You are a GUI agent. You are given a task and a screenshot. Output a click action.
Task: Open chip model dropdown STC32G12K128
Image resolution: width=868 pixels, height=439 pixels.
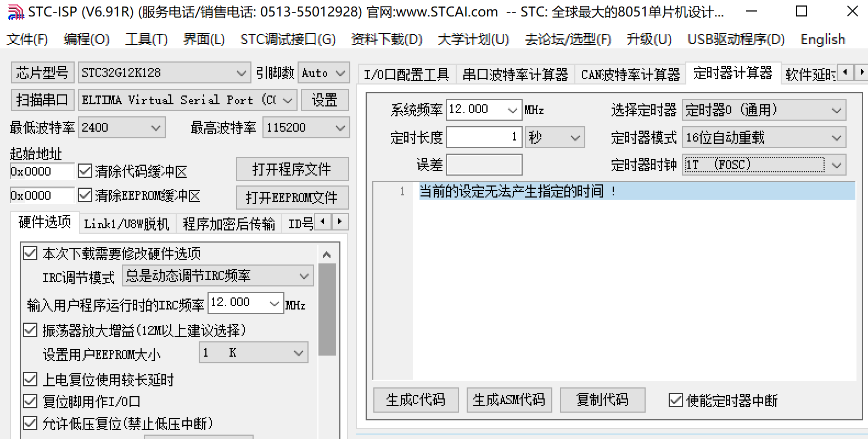click(164, 72)
